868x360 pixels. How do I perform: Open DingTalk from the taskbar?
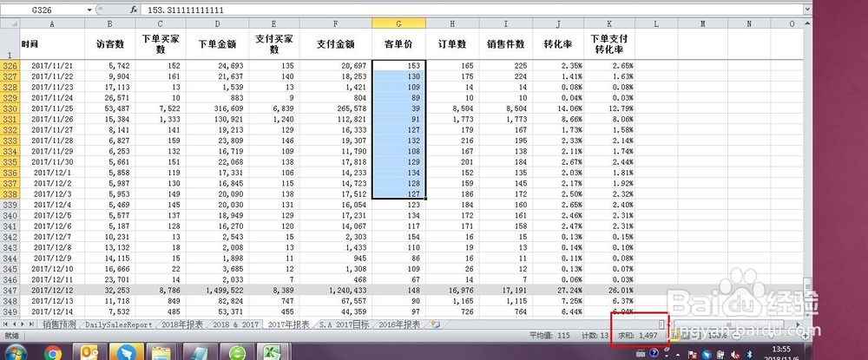[126, 352]
